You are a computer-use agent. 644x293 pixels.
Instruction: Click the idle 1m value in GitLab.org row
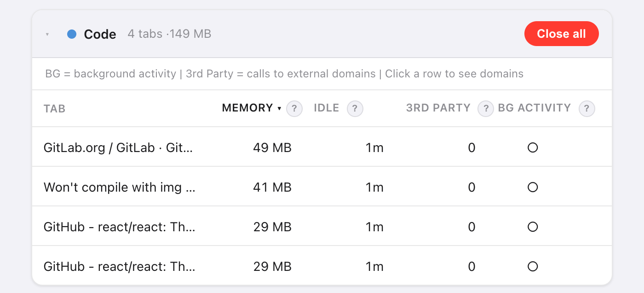point(374,148)
